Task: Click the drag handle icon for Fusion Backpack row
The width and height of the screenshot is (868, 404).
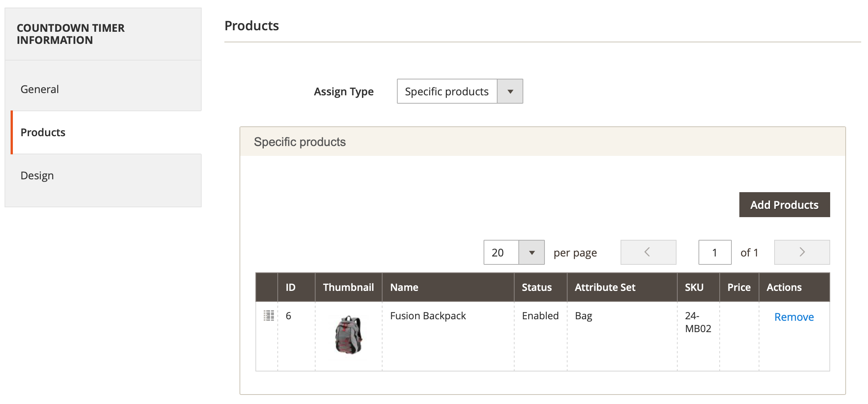Action: click(269, 315)
